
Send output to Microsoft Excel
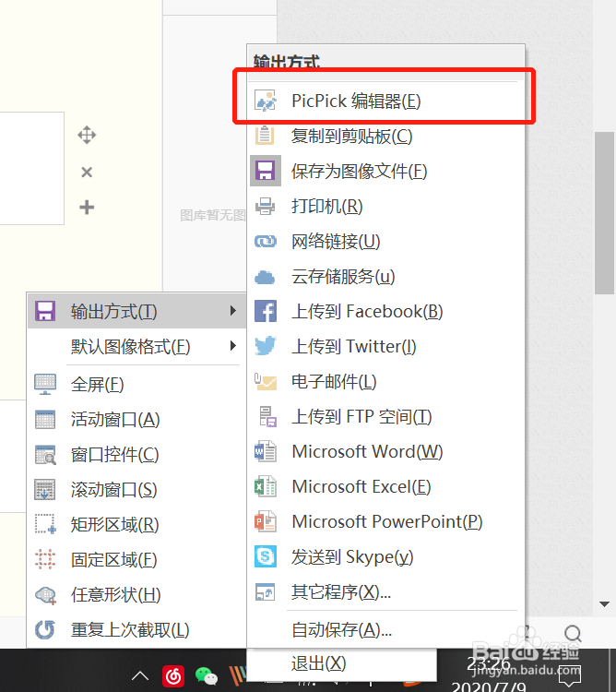click(x=385, y=487)
